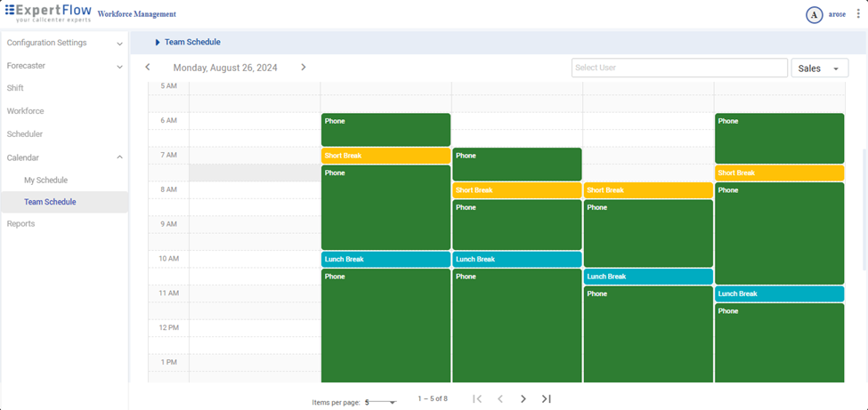Navigate to the Scheduler page
The image size is (868, 410).
click(25, 134)
